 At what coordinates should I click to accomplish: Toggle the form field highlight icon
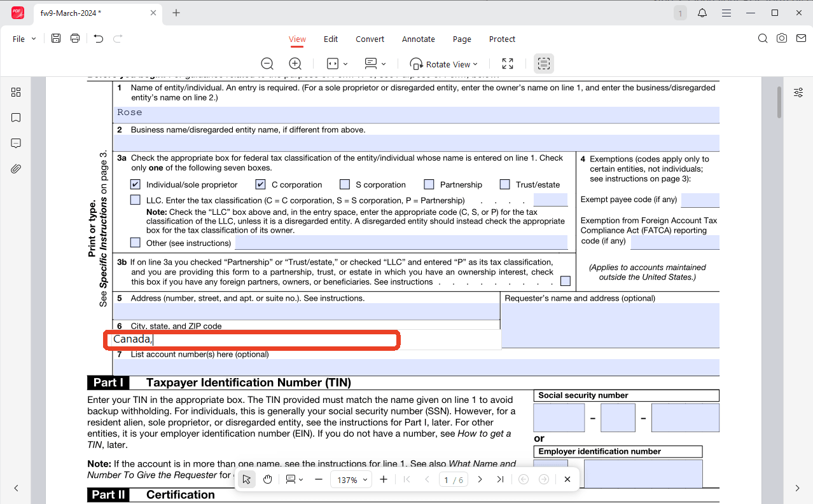544,64
